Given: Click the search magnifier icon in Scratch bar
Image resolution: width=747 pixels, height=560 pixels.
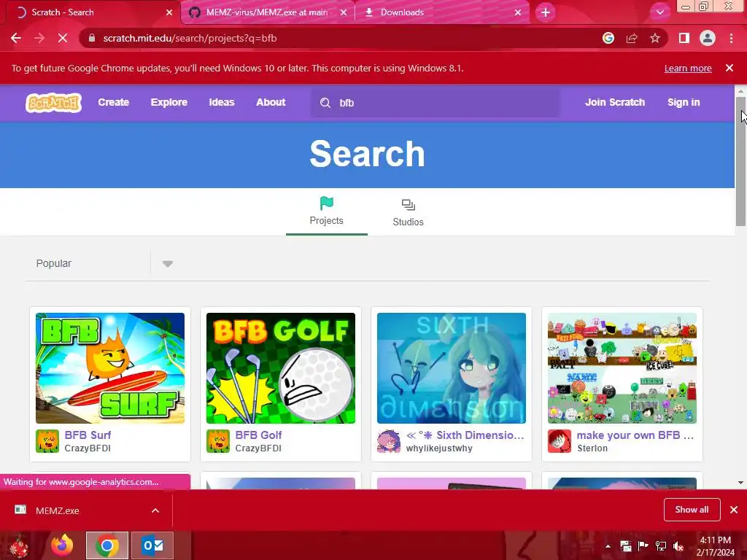Looking at the screenshot, I should 325,103.
